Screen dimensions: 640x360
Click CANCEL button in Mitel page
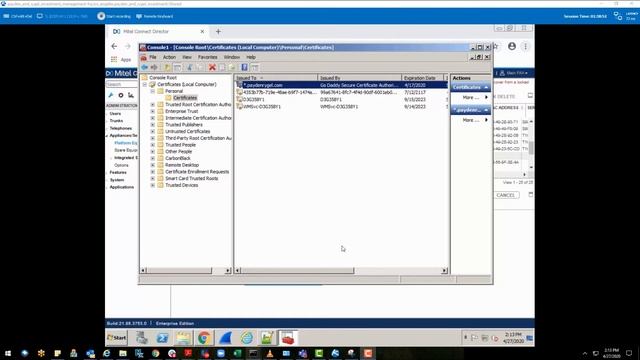[x=506, y=195]
